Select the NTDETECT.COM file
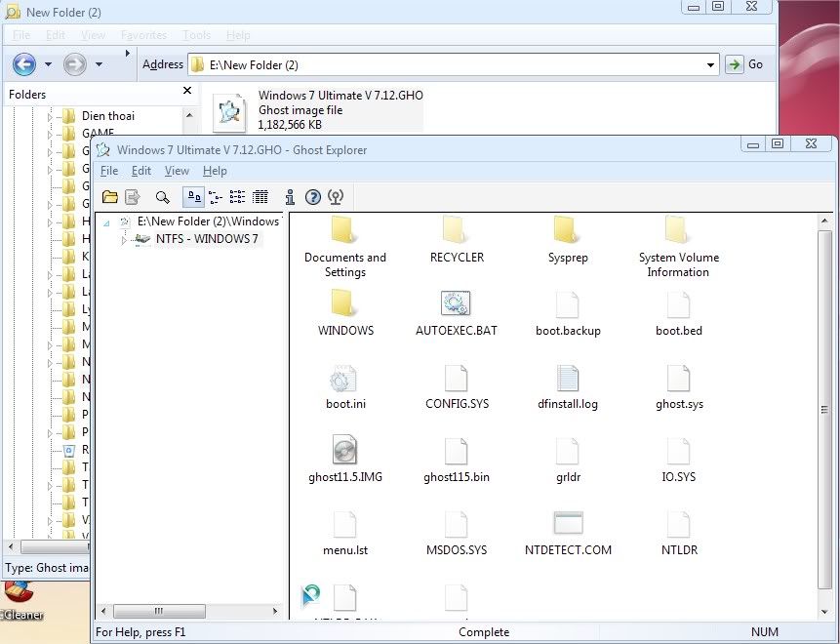 [x=568, y=533]
